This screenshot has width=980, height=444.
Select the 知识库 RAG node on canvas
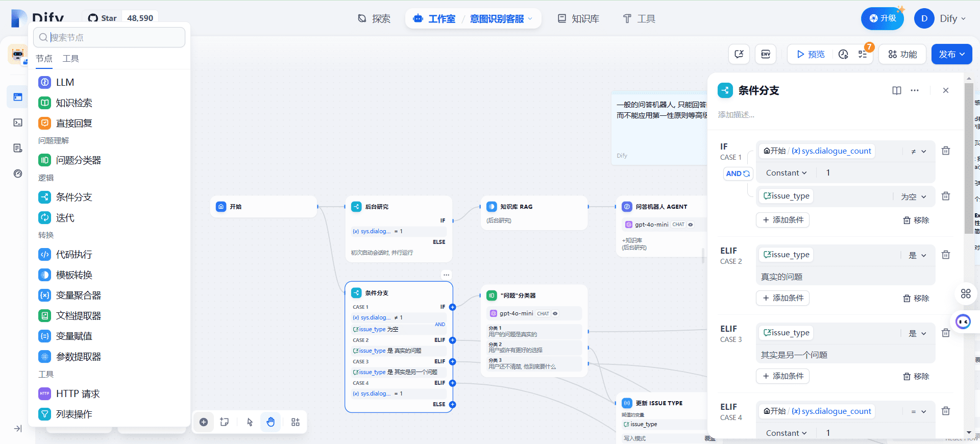point(534,213)
